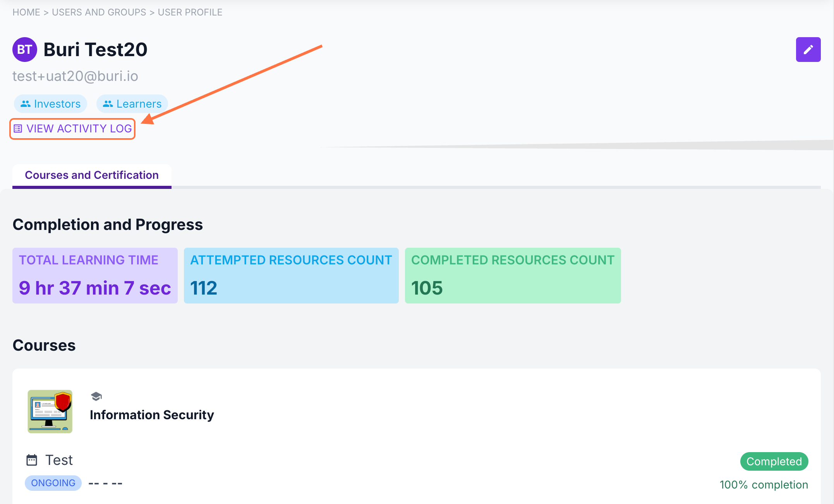Click the green Completed status badge
The height and width of the screenshot is (504, 834).
(774, 461)
